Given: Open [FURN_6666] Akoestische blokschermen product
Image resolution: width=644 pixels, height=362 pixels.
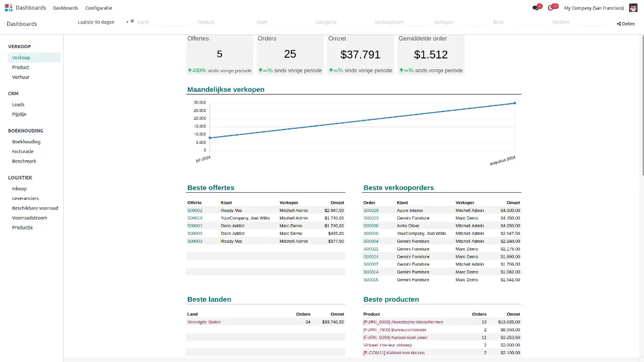Looking at the screenshot, I should click(403, 322).
